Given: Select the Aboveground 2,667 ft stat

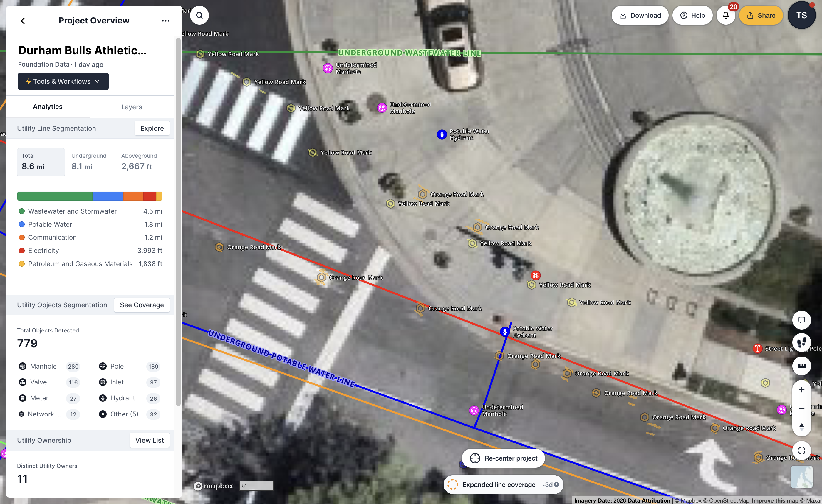Looking at the screenshot, I should 139,162.
